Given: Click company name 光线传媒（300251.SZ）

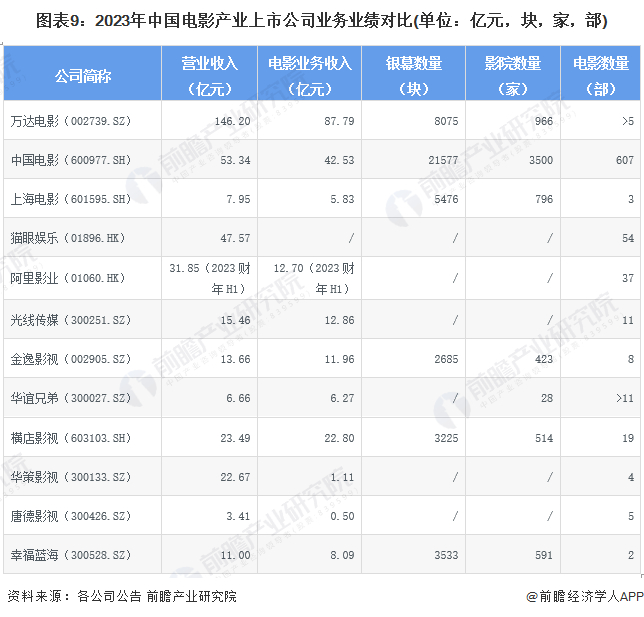Looking at the screenshot, I should 71,320.
